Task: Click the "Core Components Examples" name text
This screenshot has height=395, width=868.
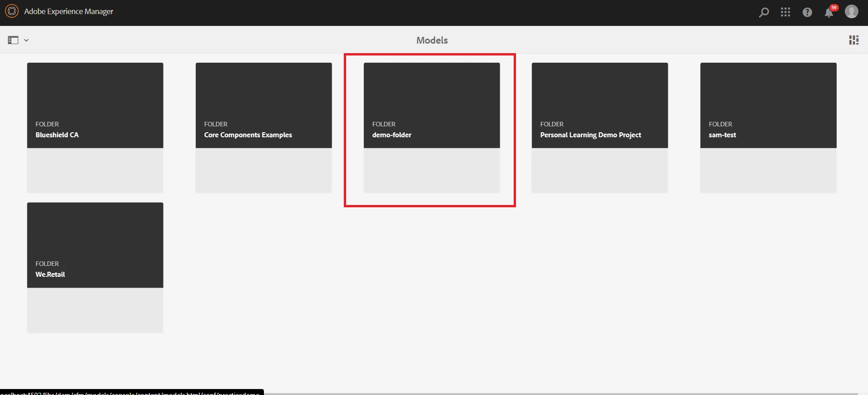Action: (248, 135)
